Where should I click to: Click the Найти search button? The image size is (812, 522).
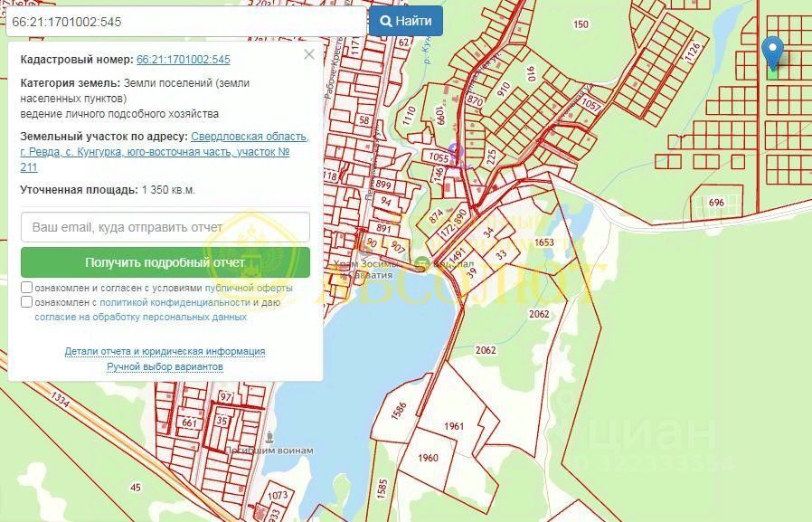point(406,21)
